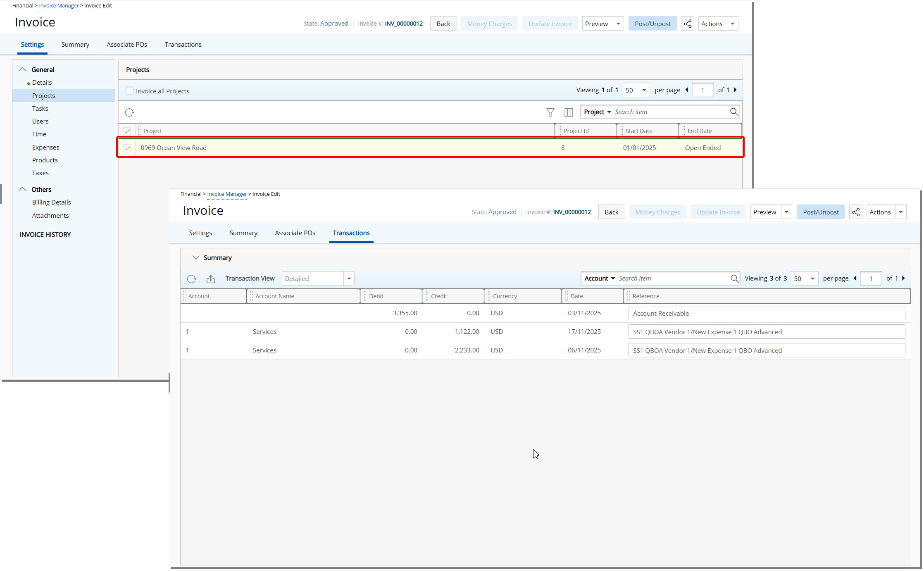The width and height of the screenshot is (924, 571).
Task: Open the Summary tab in the lower window
Action: (x=243, y=233)
